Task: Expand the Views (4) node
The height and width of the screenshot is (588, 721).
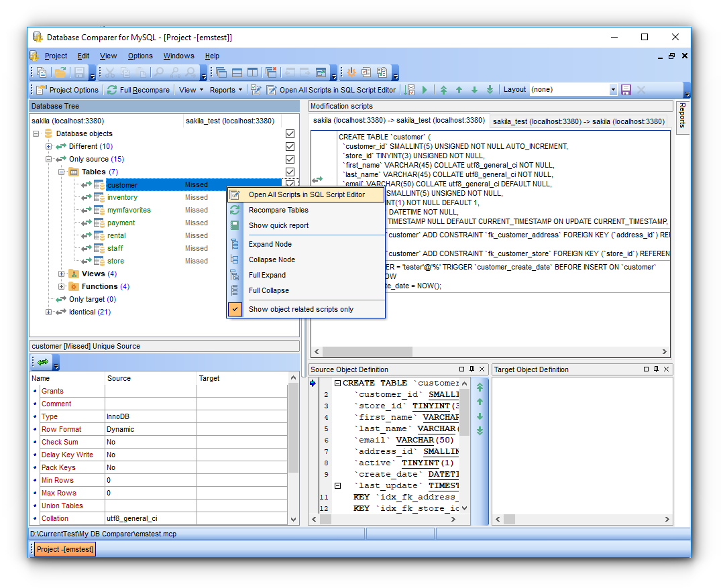Action: (x=61, y=274)
